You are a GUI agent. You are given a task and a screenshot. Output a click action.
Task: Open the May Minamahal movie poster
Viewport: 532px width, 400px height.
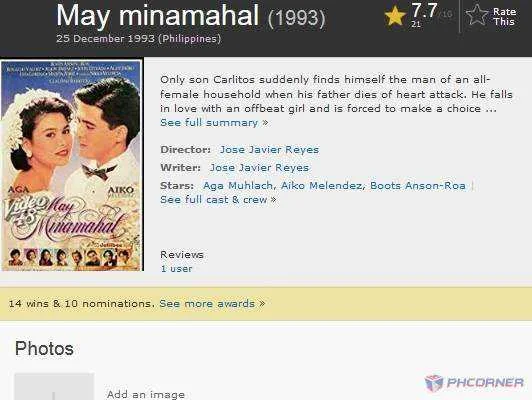click(x=72, y=166)
